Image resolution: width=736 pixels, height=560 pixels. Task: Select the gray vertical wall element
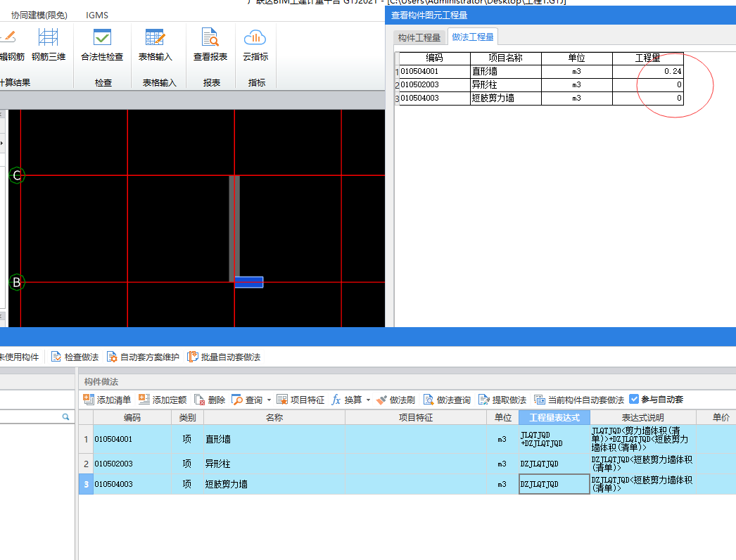pos(234,229)
